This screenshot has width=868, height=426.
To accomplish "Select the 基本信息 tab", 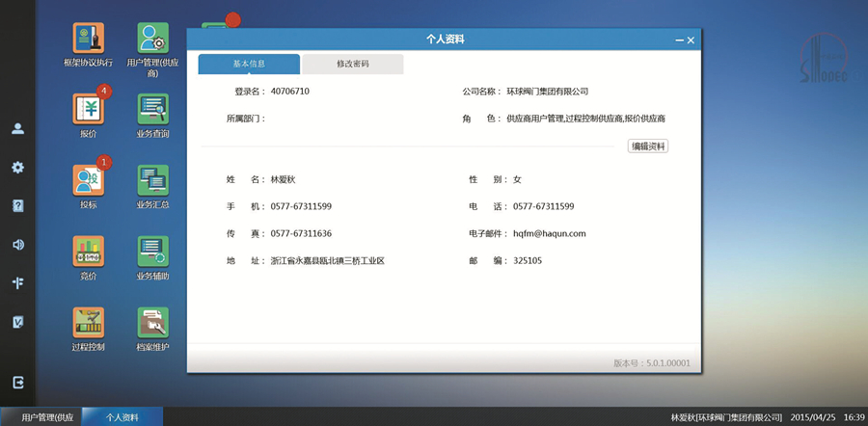I will pos(249,64).
